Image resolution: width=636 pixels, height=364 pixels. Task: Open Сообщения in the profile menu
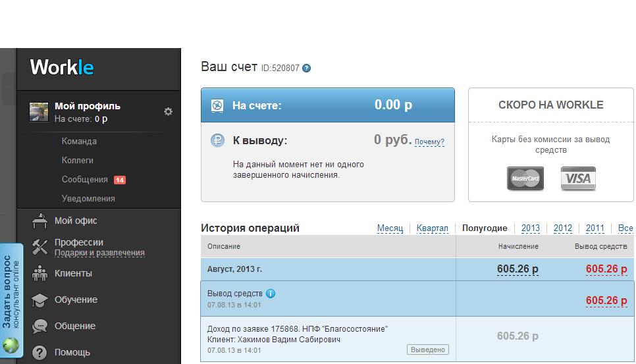(x=84, y=180)
